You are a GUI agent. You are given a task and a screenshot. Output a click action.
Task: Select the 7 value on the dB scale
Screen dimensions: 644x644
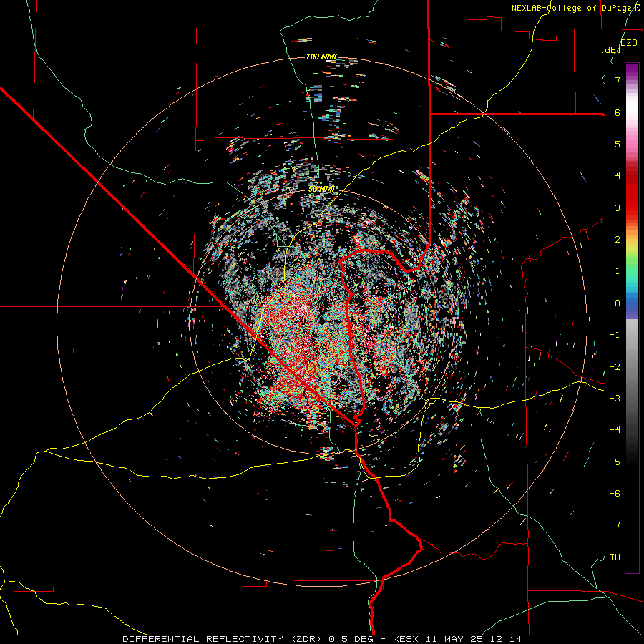click(x=618, y=80)
